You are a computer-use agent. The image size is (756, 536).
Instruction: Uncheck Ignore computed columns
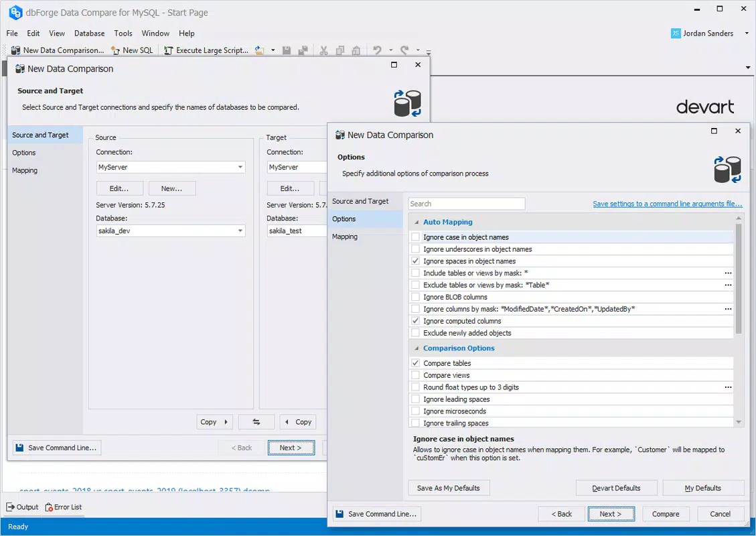point(415,321)
